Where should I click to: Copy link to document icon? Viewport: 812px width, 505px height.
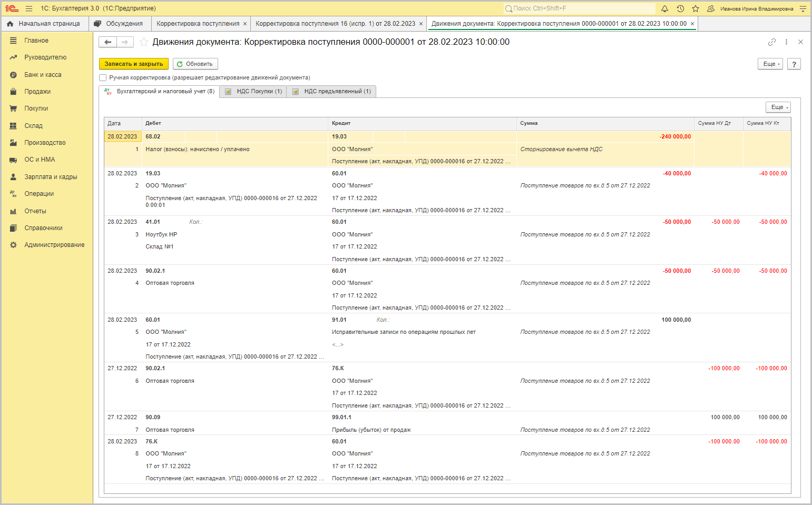pyautogui.click(x=772, y=42)
